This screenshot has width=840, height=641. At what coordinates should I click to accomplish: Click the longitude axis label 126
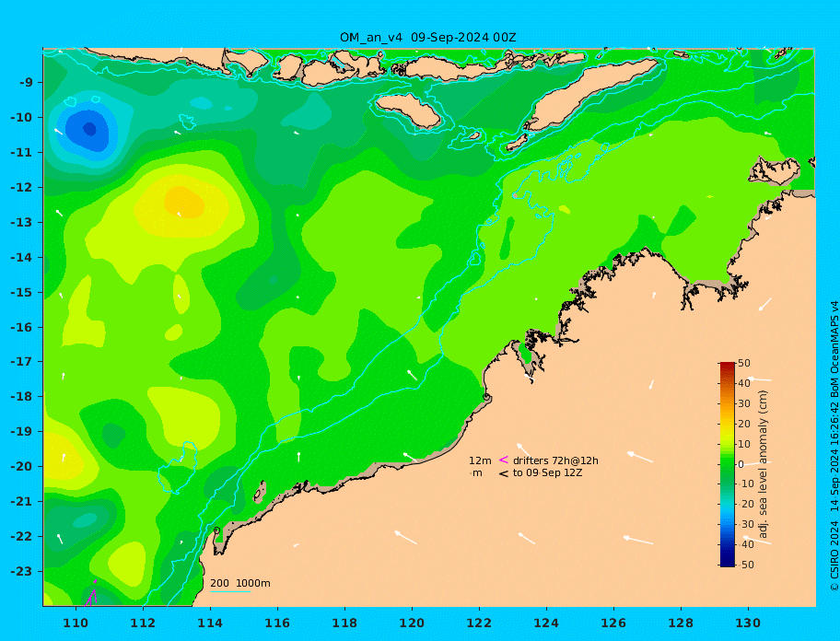613,624
